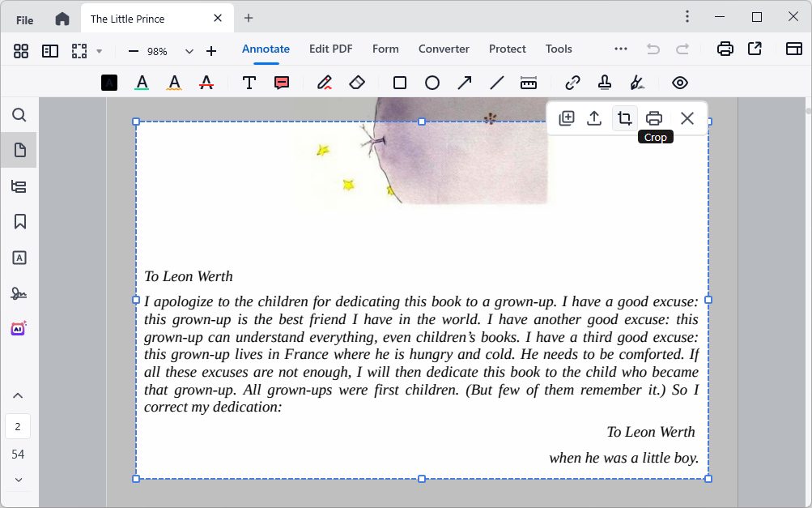Image resolution: width=812 pixels, height=508 pixels.
Task: Pick the Stamp tool
Action: coord(604,82)
